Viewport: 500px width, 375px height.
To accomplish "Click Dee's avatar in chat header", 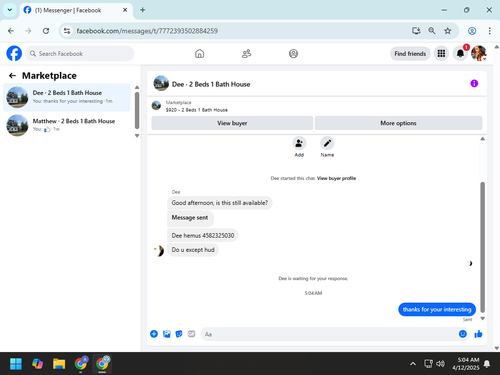I will 161,83.
